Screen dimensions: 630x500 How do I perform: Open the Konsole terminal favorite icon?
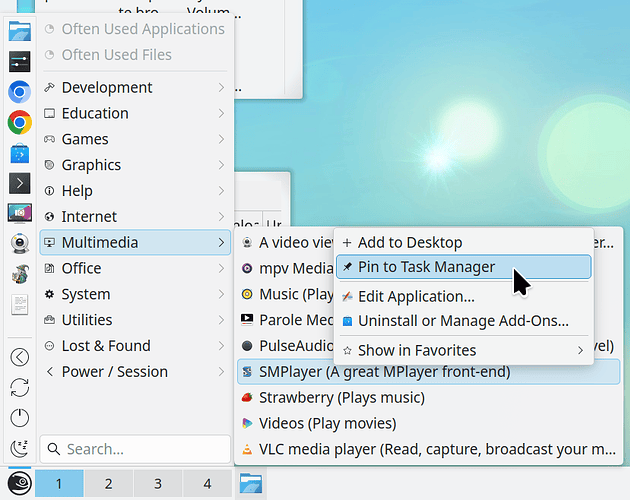[19, 184]
